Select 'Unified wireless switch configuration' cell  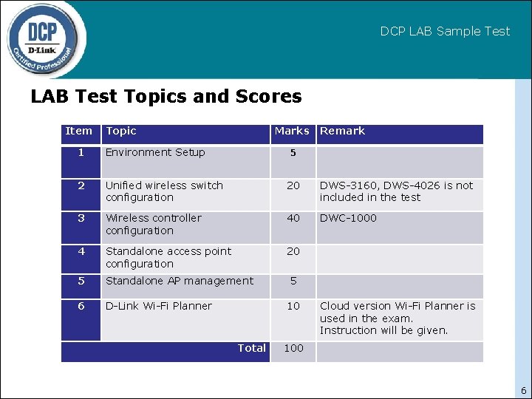[x=185, y=195]
